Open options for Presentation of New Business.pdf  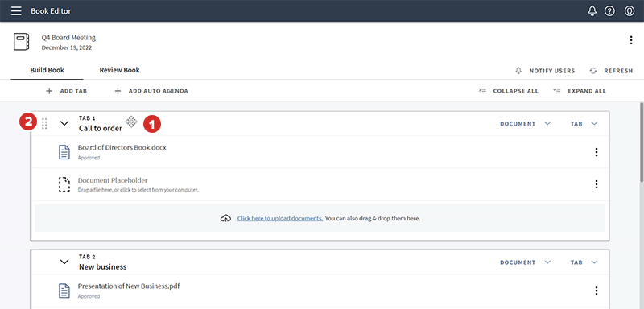[x=596, y=291]
